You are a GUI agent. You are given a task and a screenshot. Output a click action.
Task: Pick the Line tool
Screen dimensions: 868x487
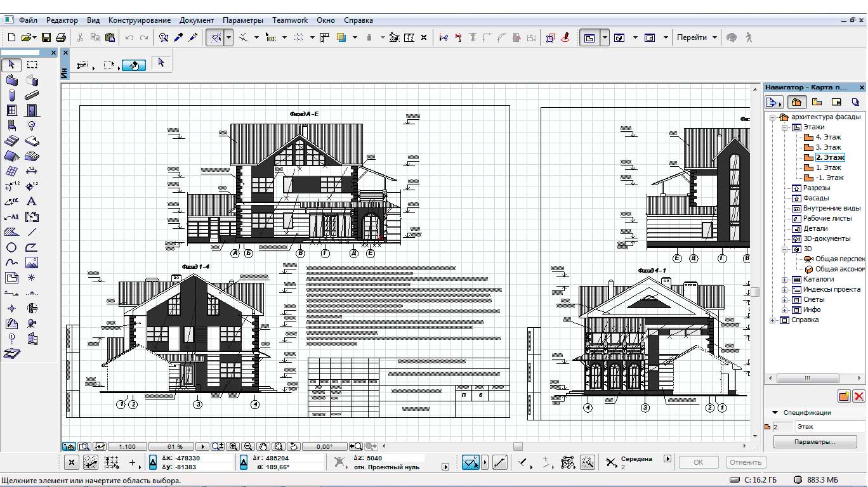(32, 232)
